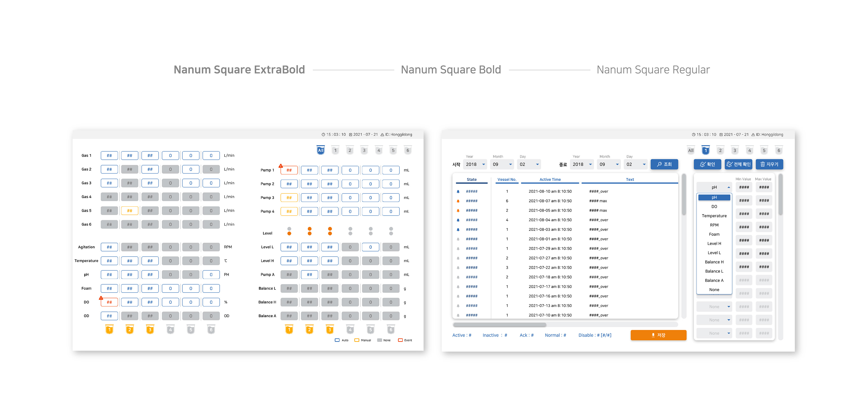868x407 pixels.
Task: Click blue bell icon in 2021-08-04 alarm row
Action: coord(458,220)
